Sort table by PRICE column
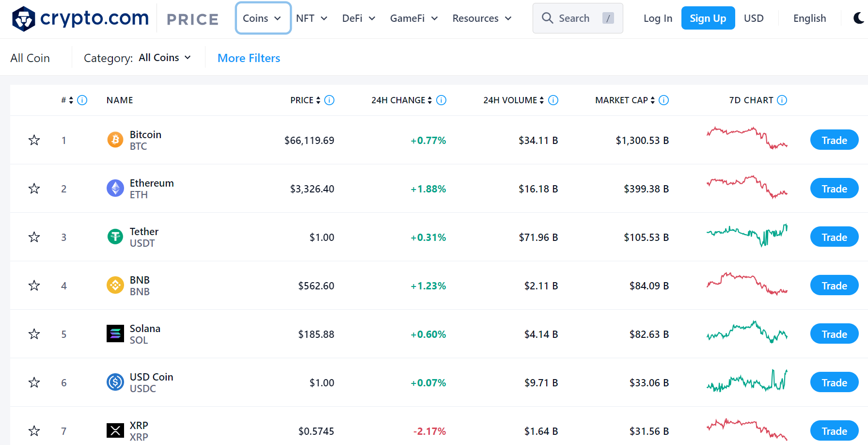The height and width of the screenshot is (445, 868). [318, 100]
